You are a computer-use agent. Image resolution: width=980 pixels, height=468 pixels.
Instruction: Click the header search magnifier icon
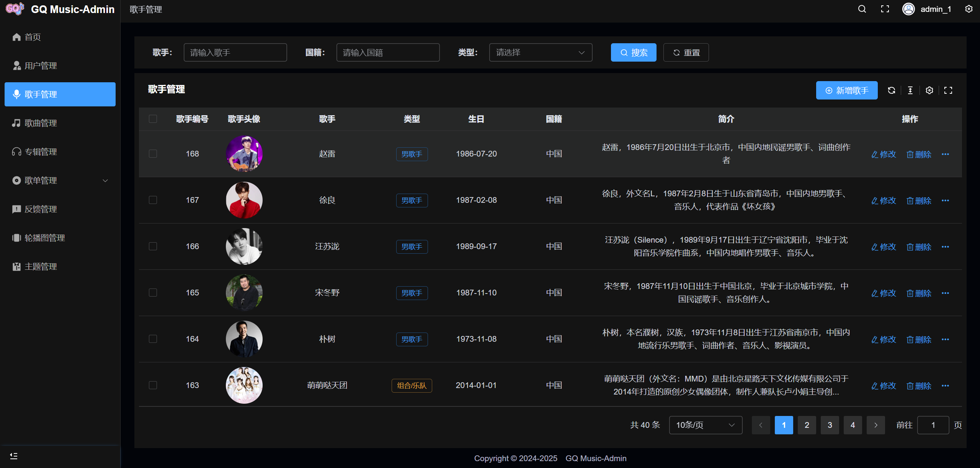862,9
